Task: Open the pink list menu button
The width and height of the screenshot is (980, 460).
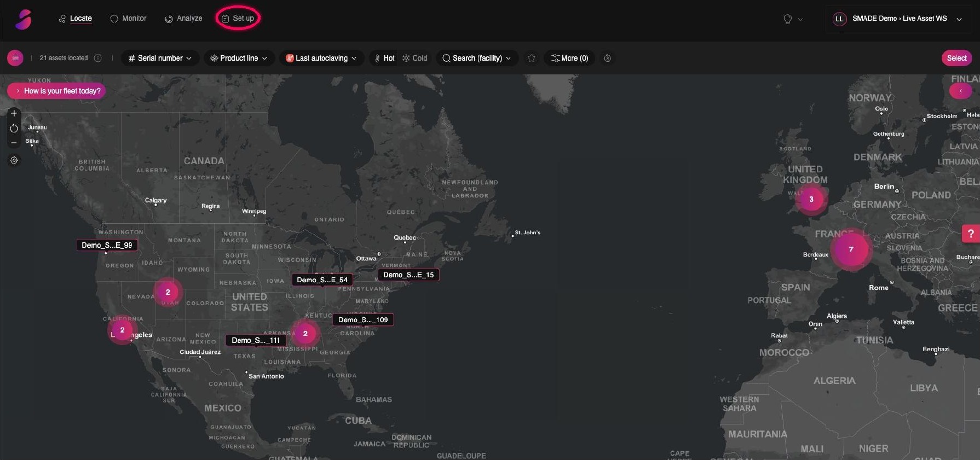Action: click(x=15, y=58)
